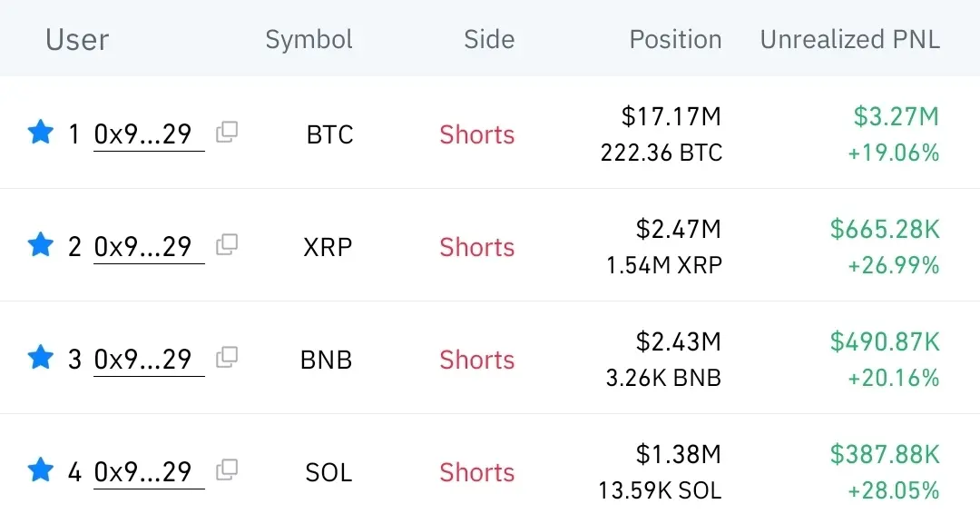Copy wallet address in SOL row
The height and width of the screenshot is (514, 980).
point(227,470)
